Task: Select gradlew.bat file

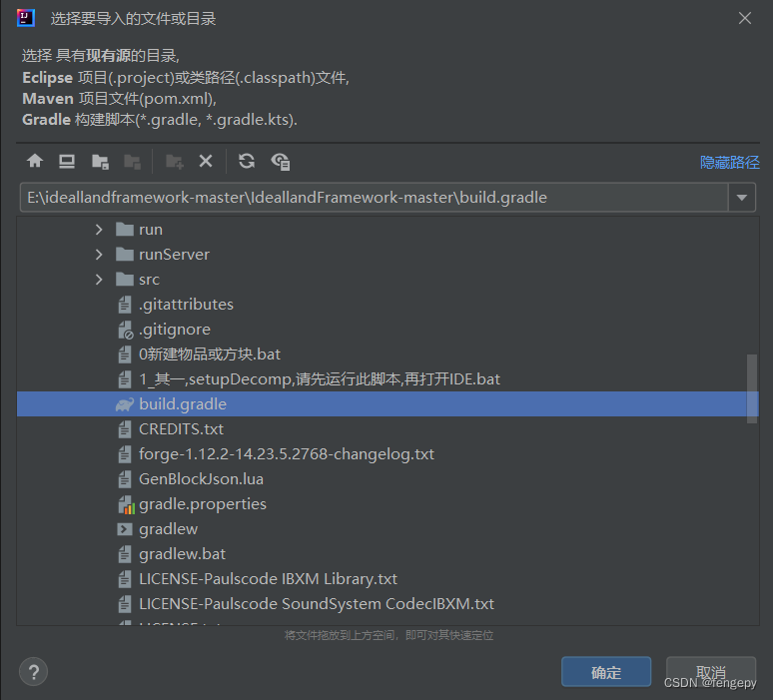Action: (x=387, y=554)
